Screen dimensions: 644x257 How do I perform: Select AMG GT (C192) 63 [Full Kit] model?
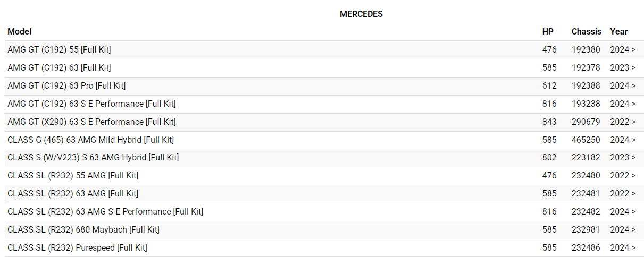[59, 68]
